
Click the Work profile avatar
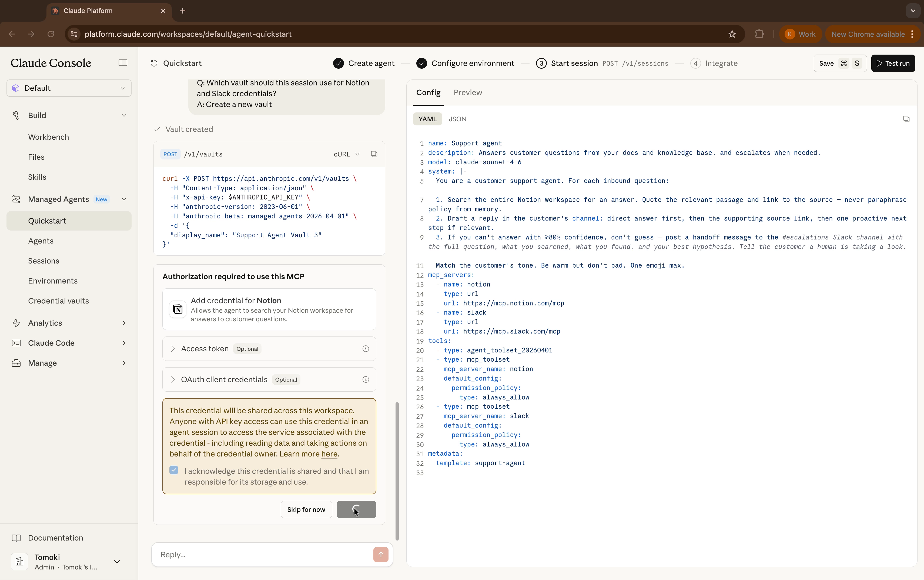pyautogui.click(x=789, y=34)
